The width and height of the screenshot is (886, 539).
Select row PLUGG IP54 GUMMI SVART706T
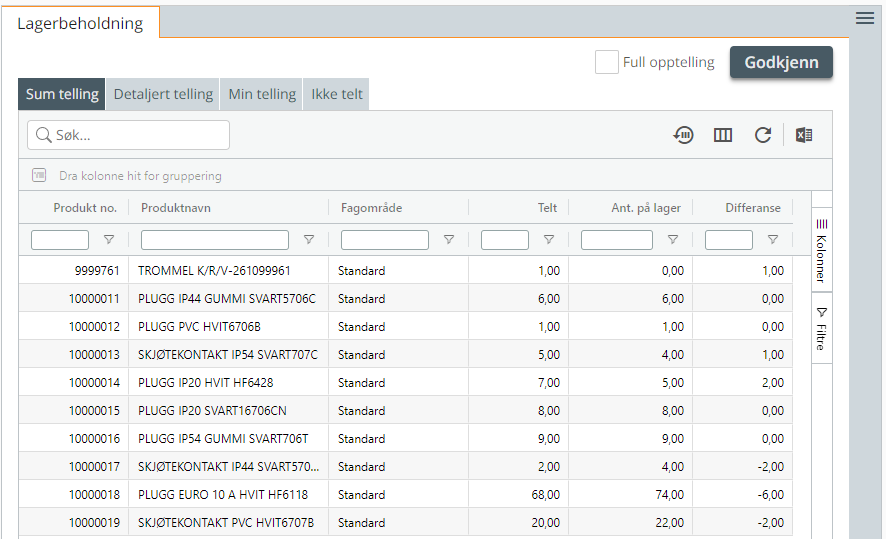406,438
